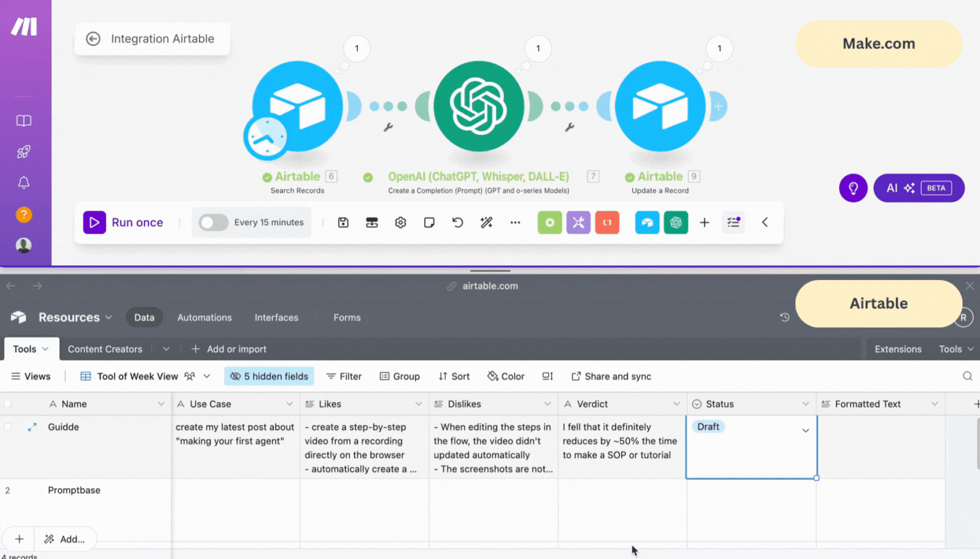980x559 pixels.
Task: Click the magic wand auto-align icon
Action: click(x=486, y=223)
